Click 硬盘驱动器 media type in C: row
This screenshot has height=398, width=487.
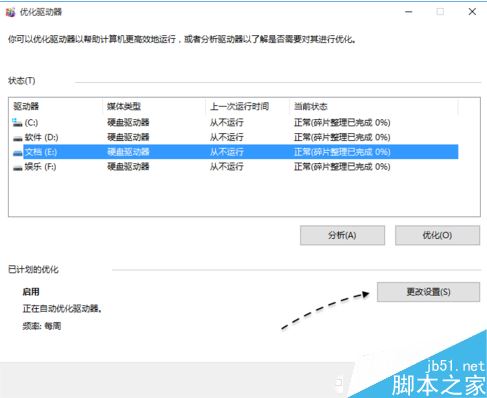point(128,123)
